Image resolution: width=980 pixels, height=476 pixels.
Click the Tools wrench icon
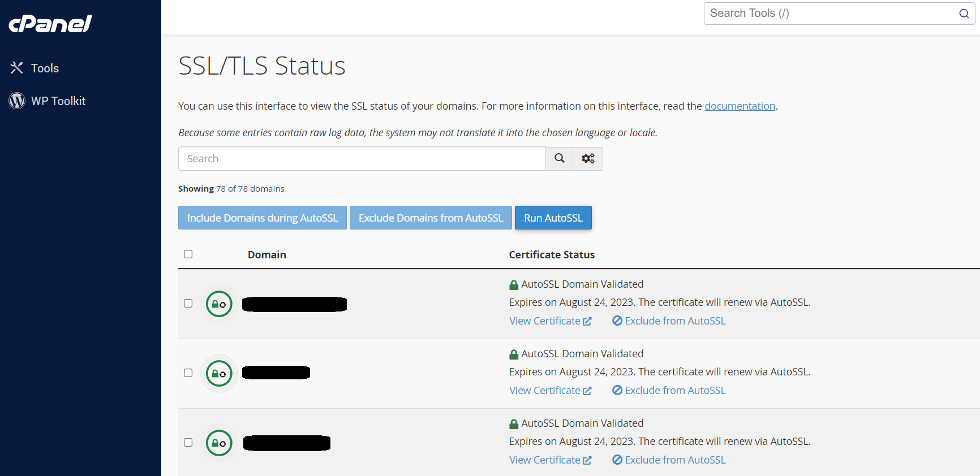click(x=16, y=68)
